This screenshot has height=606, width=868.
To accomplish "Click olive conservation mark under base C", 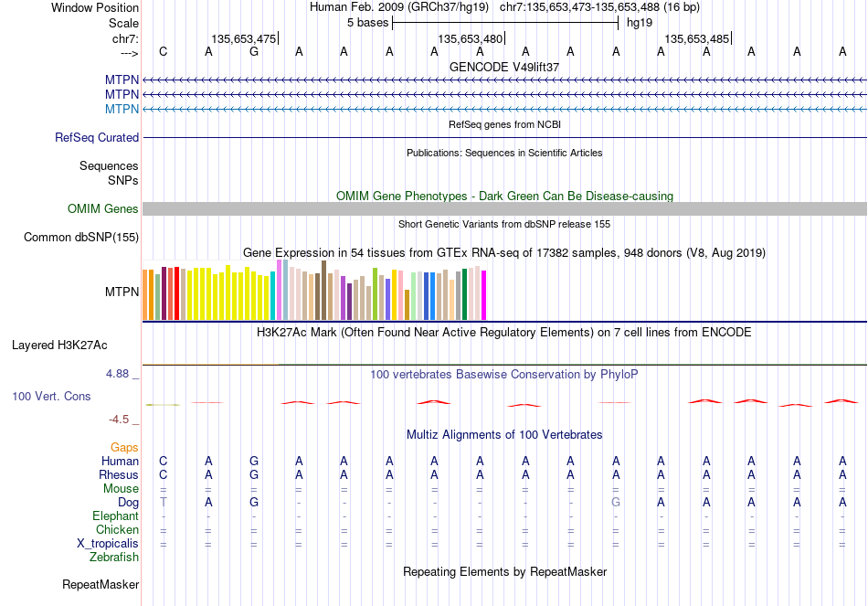I will pos(163,405).
